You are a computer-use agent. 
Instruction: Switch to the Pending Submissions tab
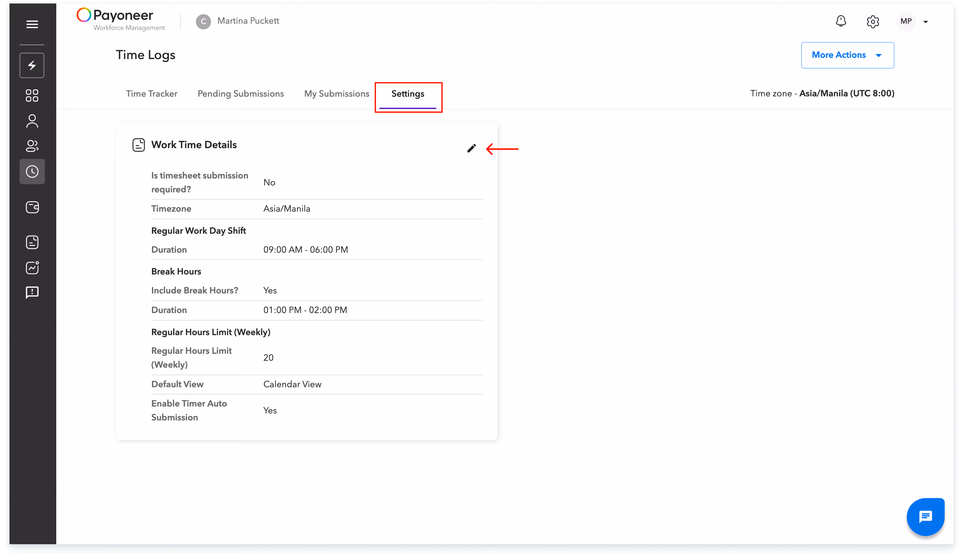(x=240, y=93)
